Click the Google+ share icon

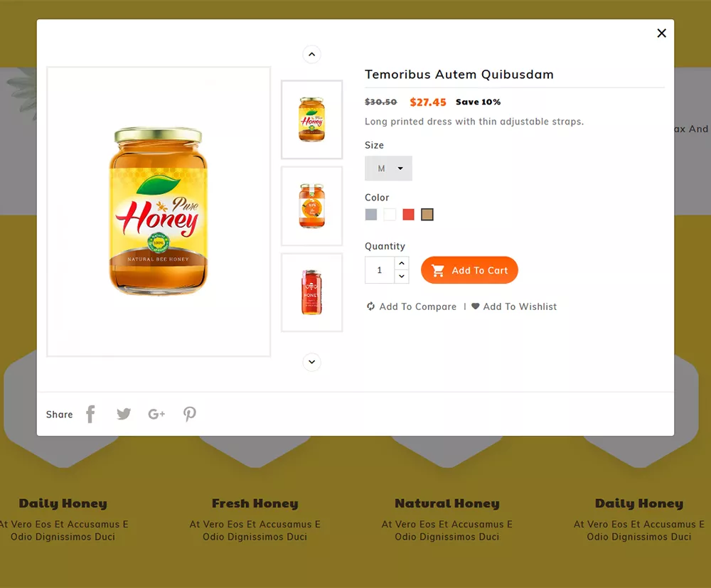156,414
